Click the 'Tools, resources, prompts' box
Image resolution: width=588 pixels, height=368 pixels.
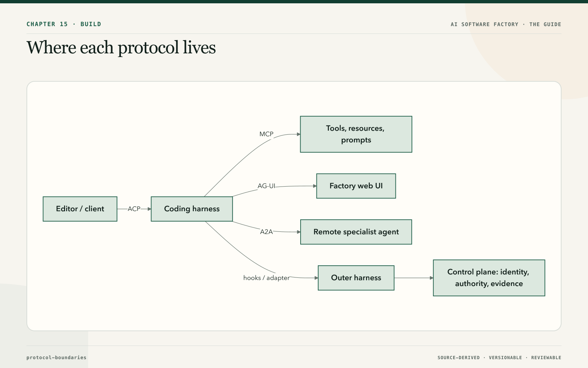[356, 134]
